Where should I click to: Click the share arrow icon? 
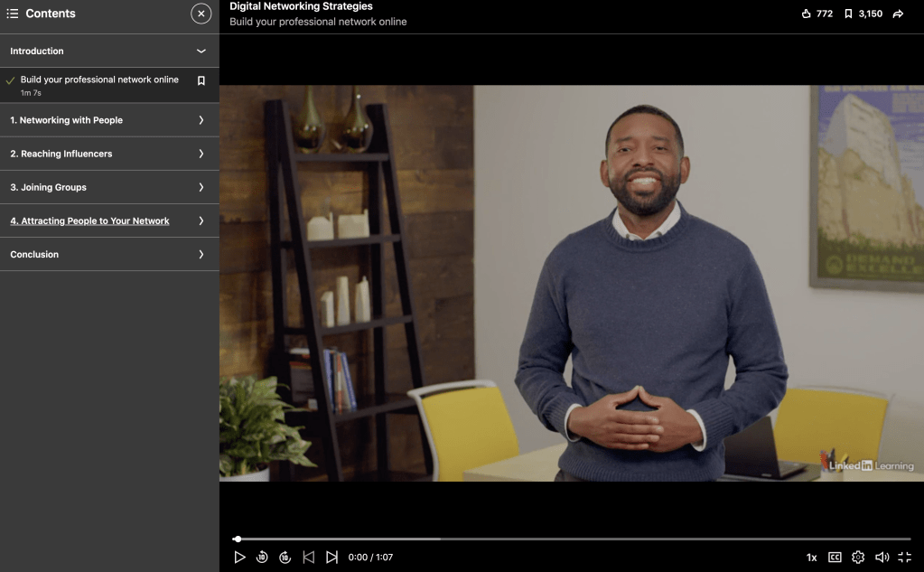pos(898,14)
